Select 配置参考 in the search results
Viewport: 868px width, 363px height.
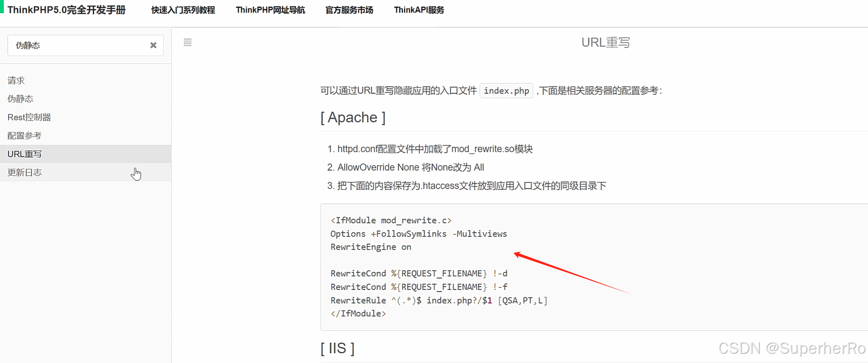click(x=85, y=136)
